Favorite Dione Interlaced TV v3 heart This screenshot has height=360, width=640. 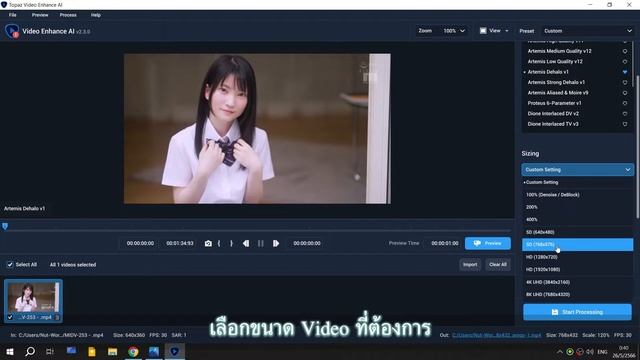pos(625,124)
